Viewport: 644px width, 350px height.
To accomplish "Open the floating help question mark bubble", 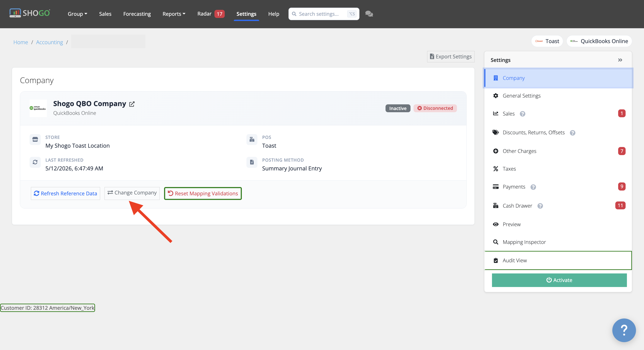I will [624, 330].
